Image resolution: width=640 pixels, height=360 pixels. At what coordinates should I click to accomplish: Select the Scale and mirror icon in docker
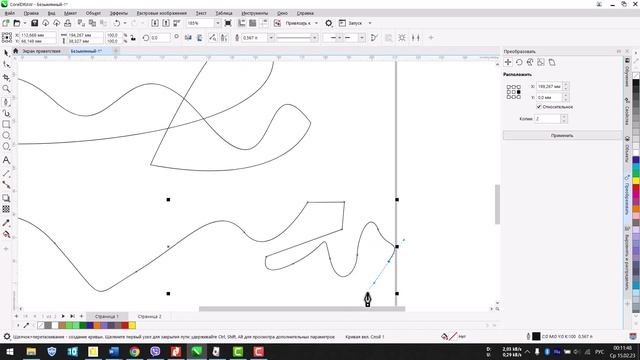tap(530, 62)
